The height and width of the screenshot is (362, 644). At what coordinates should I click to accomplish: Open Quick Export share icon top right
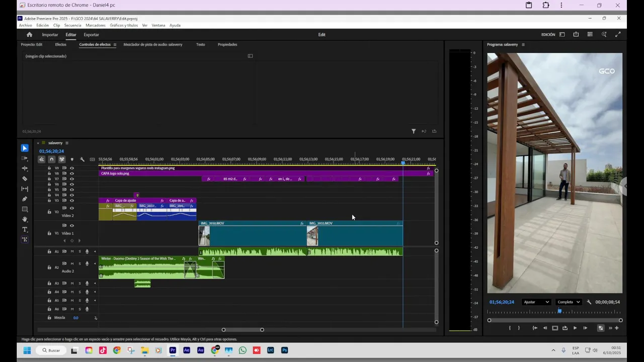(576, 35)
